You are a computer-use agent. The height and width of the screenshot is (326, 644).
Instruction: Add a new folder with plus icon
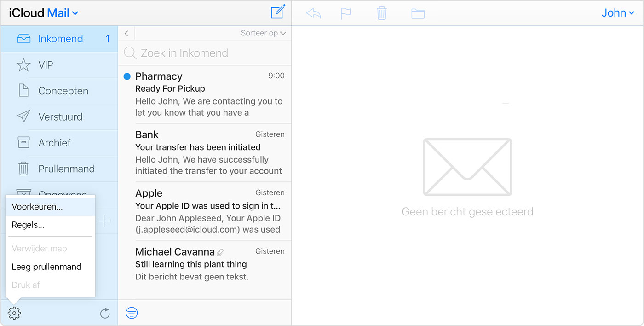click(105, 222)
